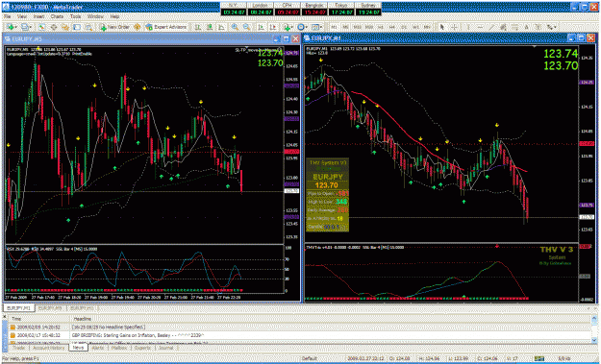The width and height of the screenshot is (601, 364).
Task: Open the GBP BRIEFING Sterling Gains news row
Action: coord(299,336)
